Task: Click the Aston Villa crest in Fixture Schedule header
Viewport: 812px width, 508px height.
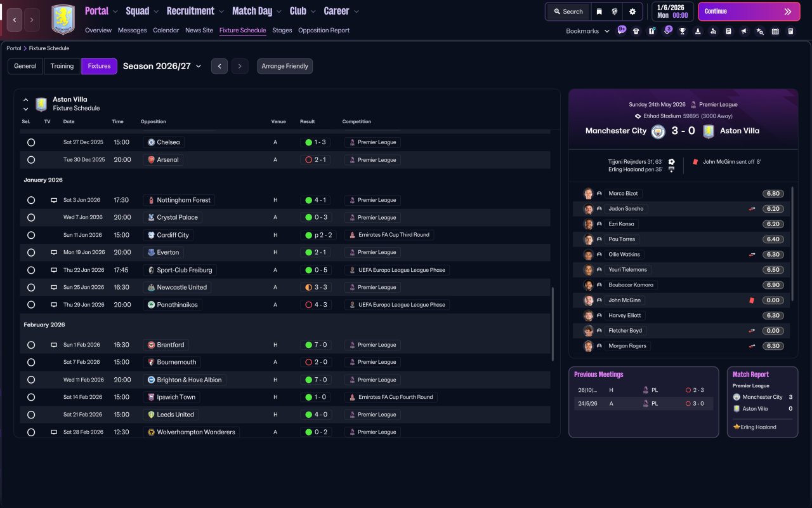Action: [41, 104]
